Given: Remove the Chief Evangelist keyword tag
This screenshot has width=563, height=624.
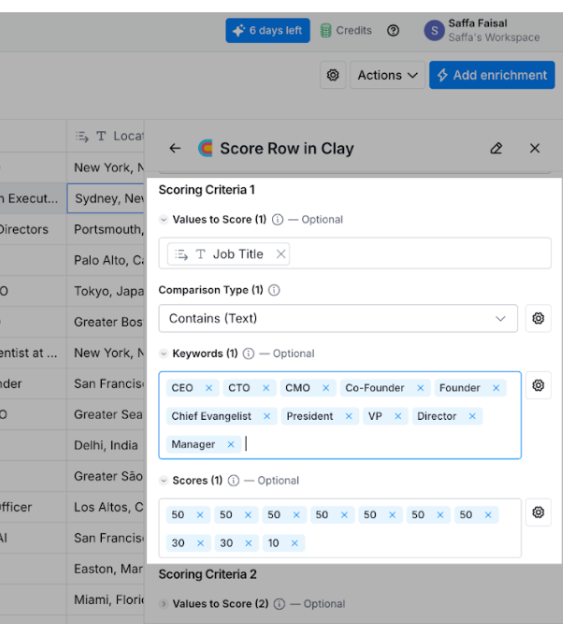Looking at the screenshot, I should tap(267, 416).
